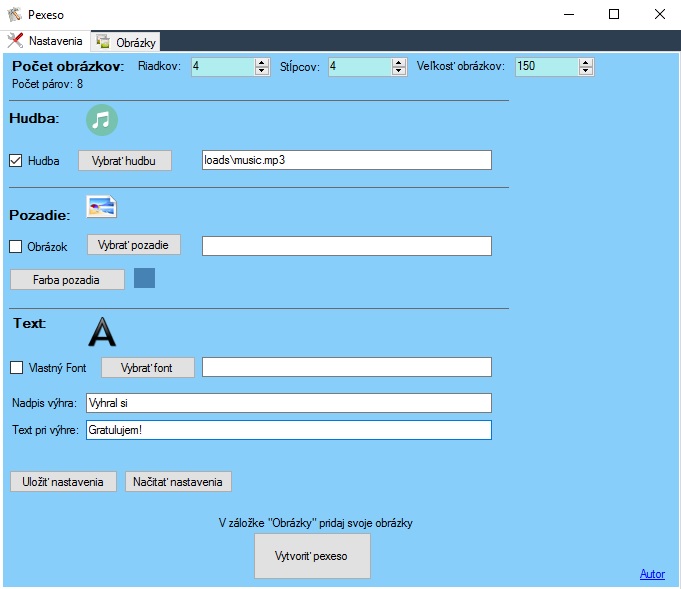
Task: Enable the Vlastný Font checkbox
Action: click(17, 367)
